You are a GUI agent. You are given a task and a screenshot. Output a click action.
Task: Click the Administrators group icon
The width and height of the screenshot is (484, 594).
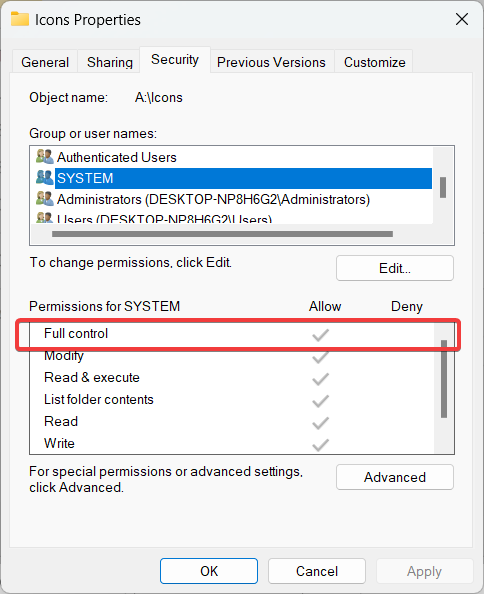click(44, 199)
